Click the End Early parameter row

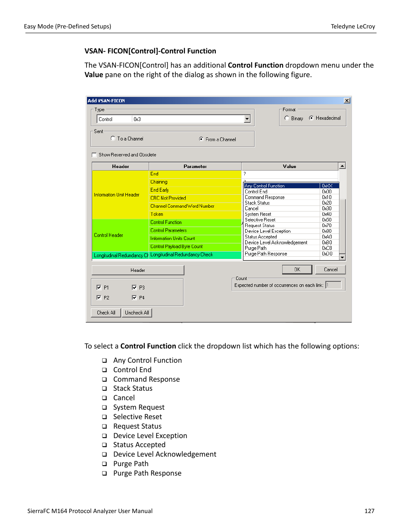pos(195,190)
